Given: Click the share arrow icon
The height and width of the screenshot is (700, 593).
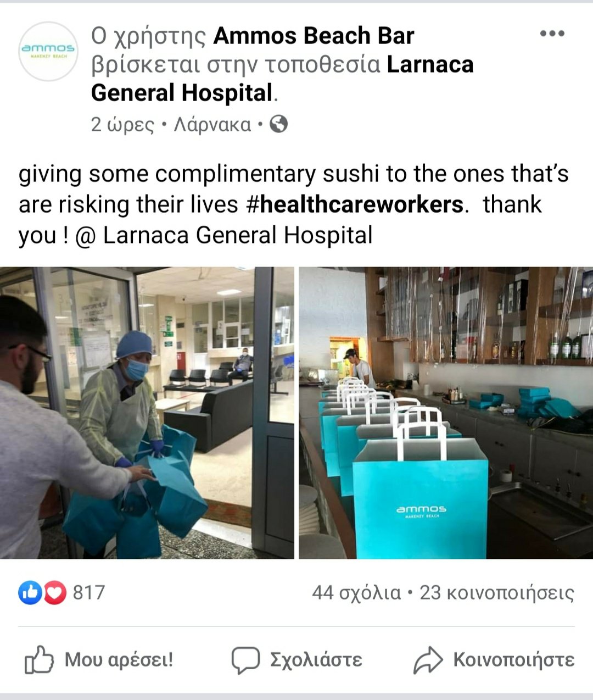Looking at the screenshot, I should click(x=428, y=660).
